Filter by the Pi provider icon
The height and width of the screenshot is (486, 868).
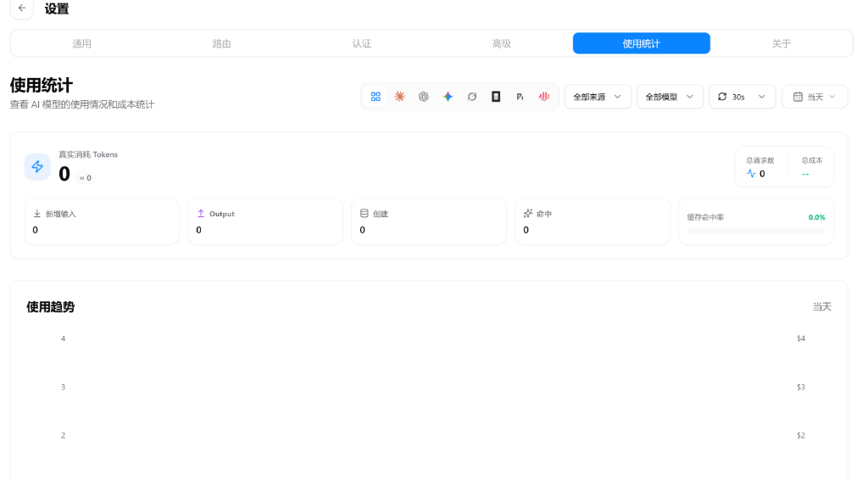tap(520, 97)
